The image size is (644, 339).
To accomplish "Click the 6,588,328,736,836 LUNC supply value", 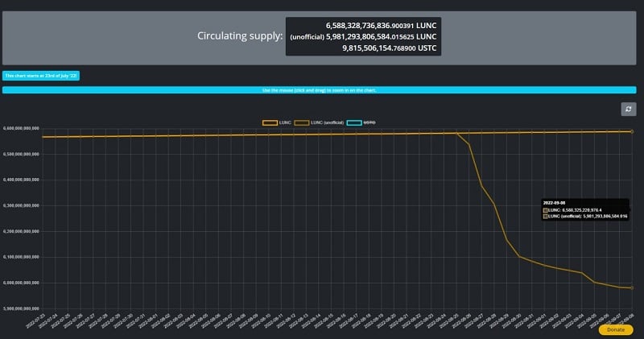I will [381, 26].
